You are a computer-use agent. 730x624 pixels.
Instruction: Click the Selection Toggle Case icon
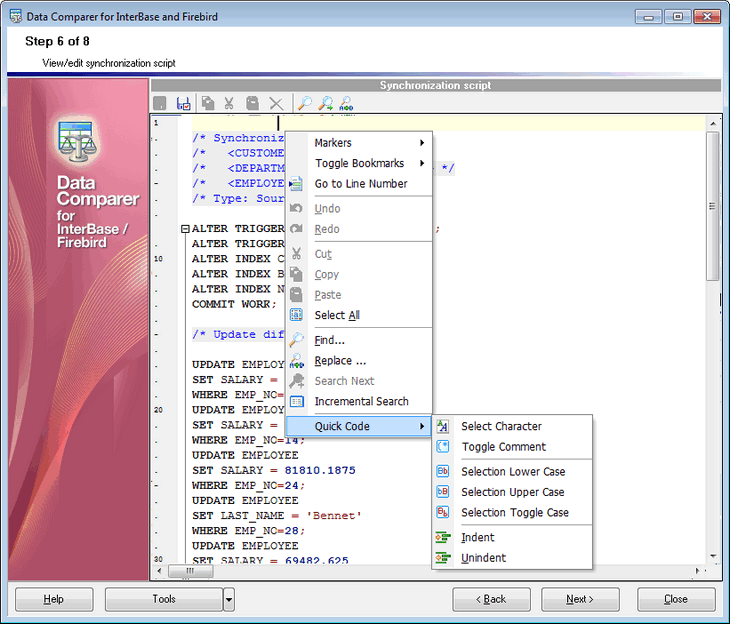click(x=443, y=512)
